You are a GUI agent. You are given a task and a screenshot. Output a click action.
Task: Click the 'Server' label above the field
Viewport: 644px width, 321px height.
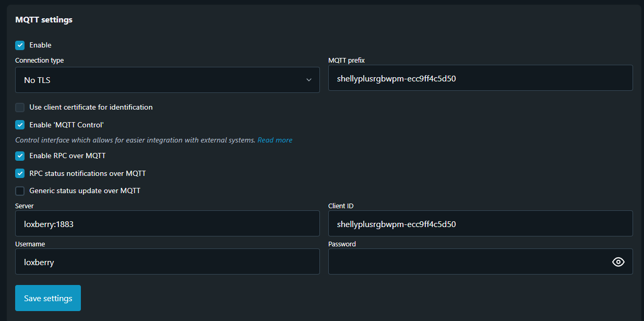(x=25, y=206)
